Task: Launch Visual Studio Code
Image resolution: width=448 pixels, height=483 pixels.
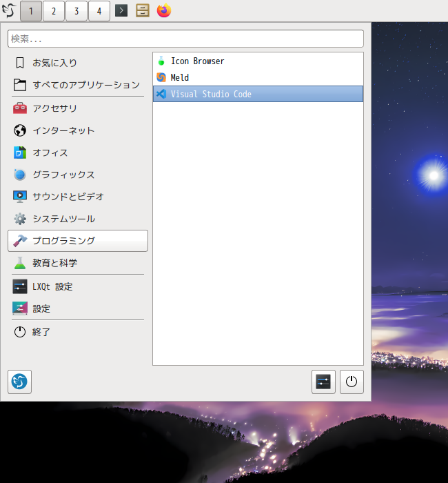Action: coord(258,94)
